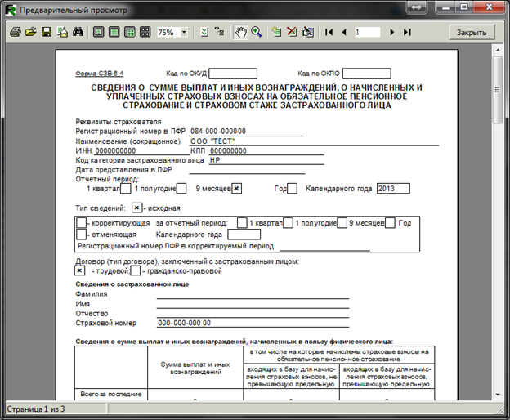Minimize the Предварительный просмотр window
This screenshot has width=510, height=420.
point(446,7)
